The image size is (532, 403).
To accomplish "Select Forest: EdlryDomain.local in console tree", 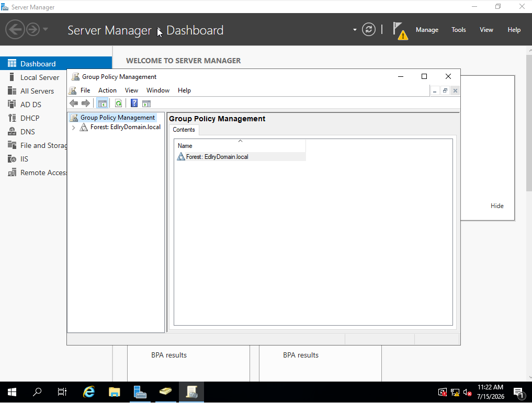I will pyautogui.click(x=125, y=127).
